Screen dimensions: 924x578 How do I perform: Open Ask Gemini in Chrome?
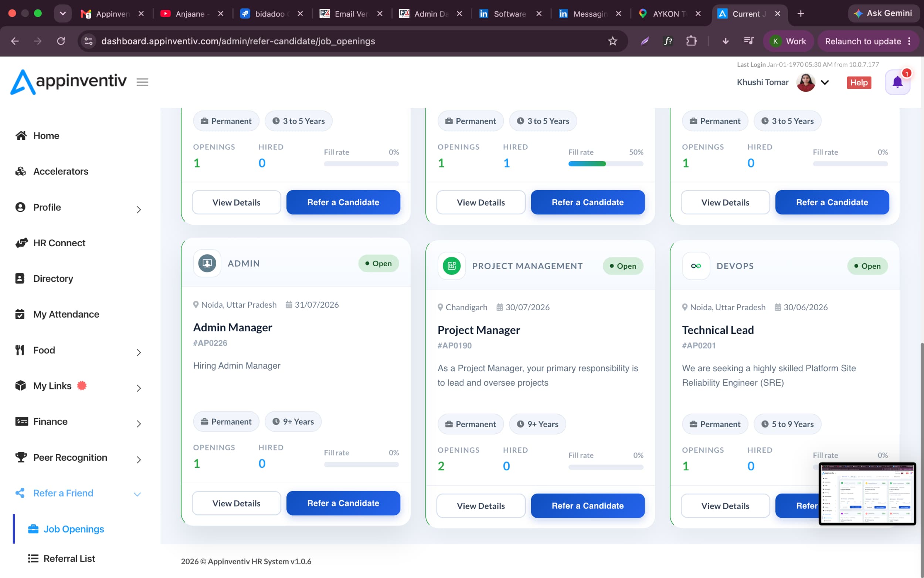tap(883, 13)
